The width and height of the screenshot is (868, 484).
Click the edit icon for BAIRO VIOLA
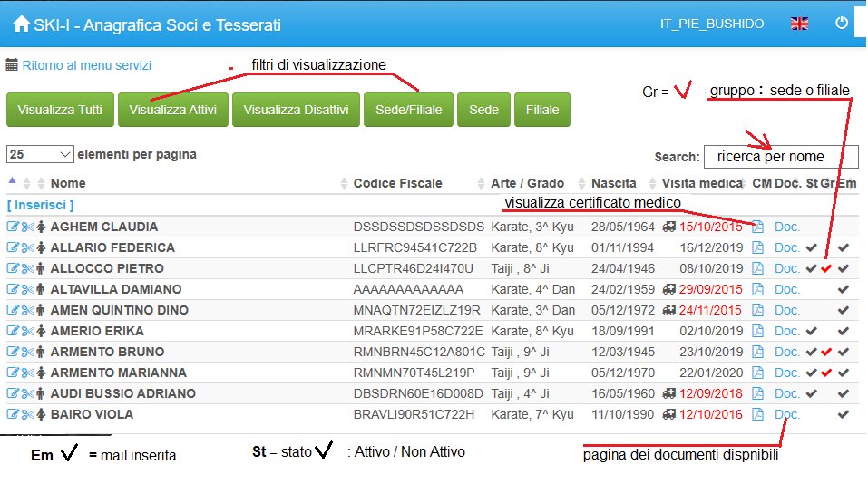point(13,414)
